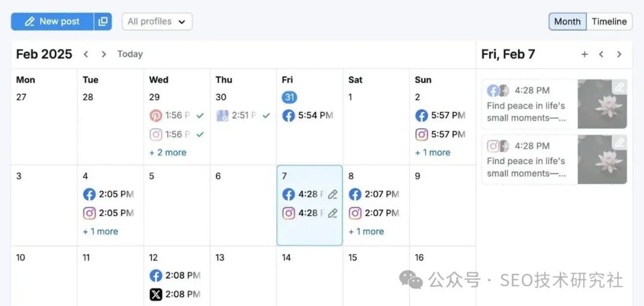The image size is (644, 306).
Task: Create a New post
Action: [x=52, y=21]
